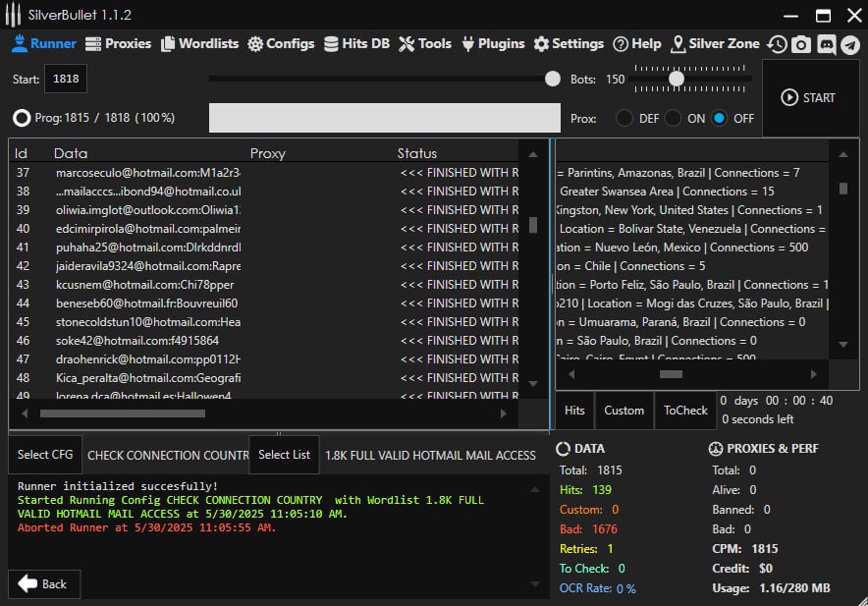This screenshot has width=868, height=606.
Task: Click the Status cell of row 45
Action: point(459,322)
